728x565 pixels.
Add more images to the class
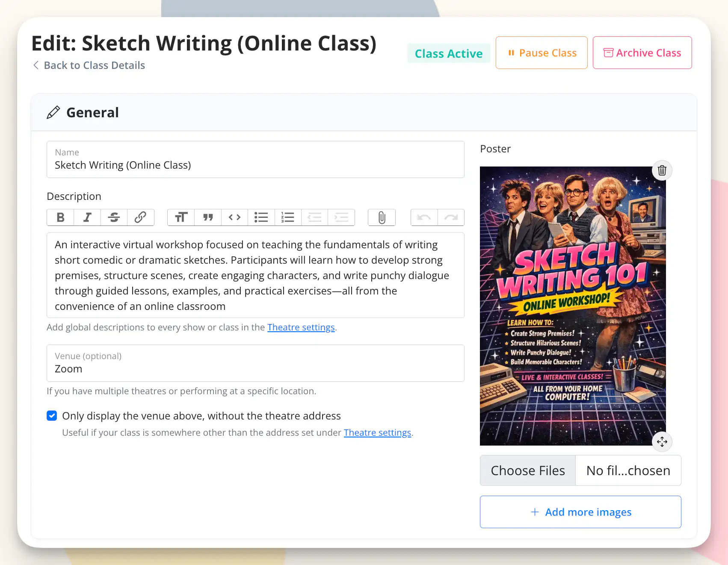tap(580, 512)
